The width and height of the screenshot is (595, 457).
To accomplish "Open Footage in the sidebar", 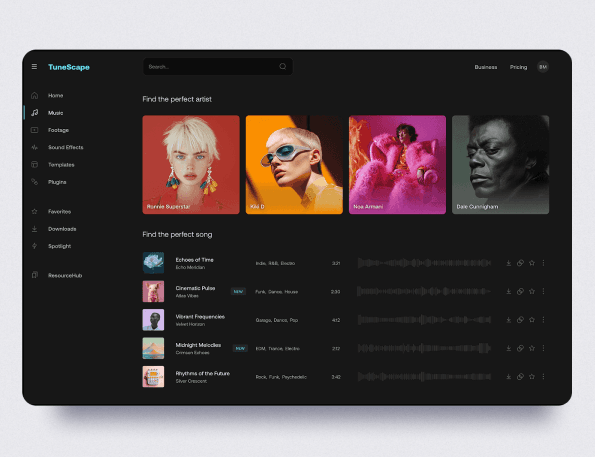I will (58, 130).
